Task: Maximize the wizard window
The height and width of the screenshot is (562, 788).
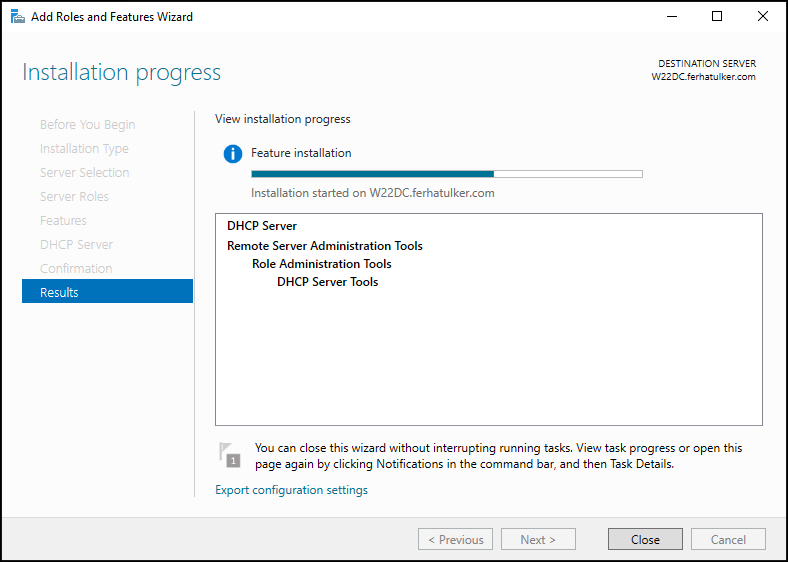Action: pos(717,17)
